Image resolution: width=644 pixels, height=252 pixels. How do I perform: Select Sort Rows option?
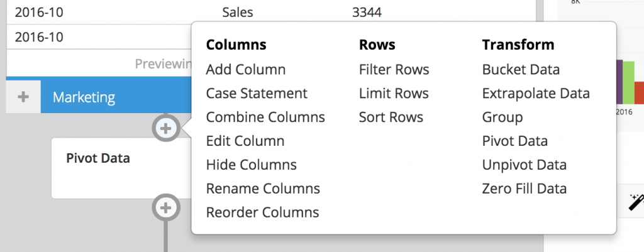point(391,117)
